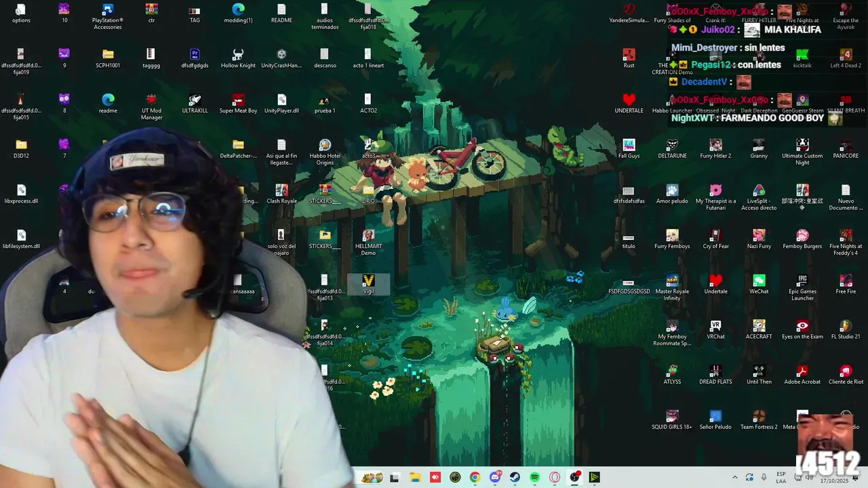Select the audios terminados file
The width and height of the screenshot is (868, 488).
[x=325, y=17]
